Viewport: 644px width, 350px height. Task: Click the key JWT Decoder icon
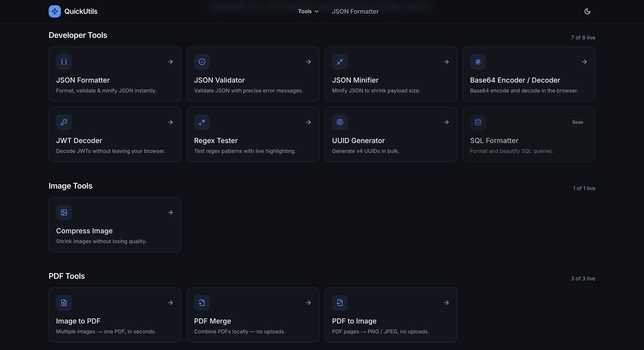pos(64,122)
